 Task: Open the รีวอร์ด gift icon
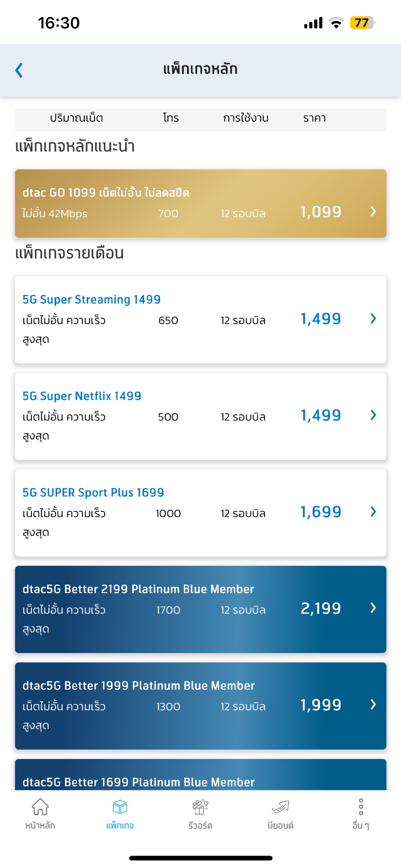click(x=200, y=807)
